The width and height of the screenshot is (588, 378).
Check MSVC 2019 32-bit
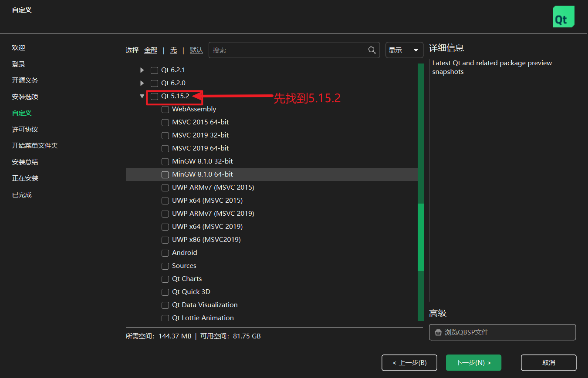tap(165, 136)
